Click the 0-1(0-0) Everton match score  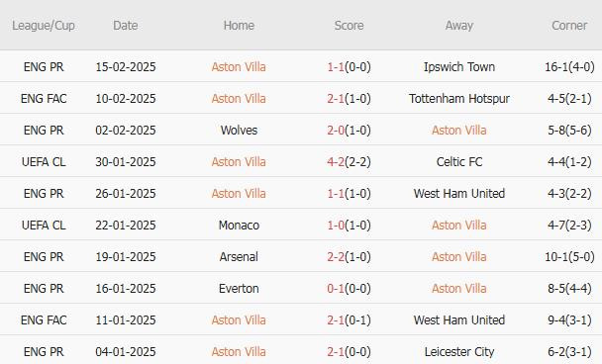click(349, 289)
